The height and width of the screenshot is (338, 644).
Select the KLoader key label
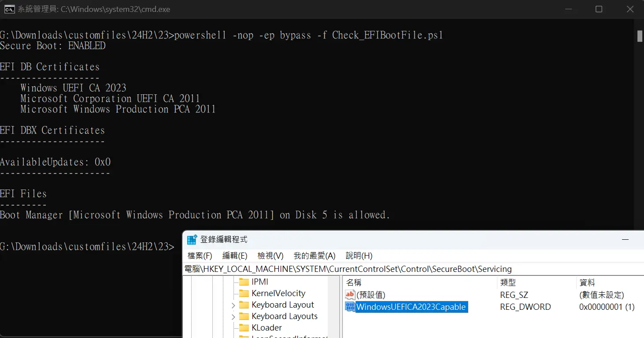[x=267, y=328]
